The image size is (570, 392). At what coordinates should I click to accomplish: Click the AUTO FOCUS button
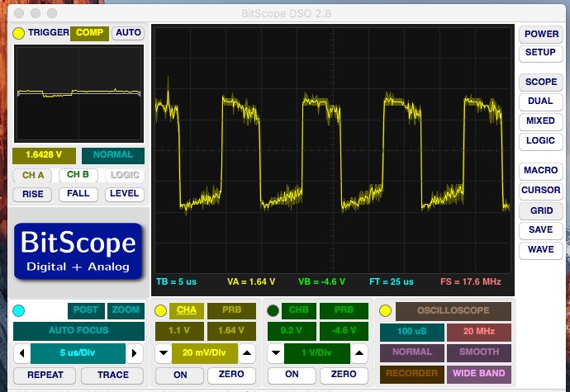click(x=78, y=331)
